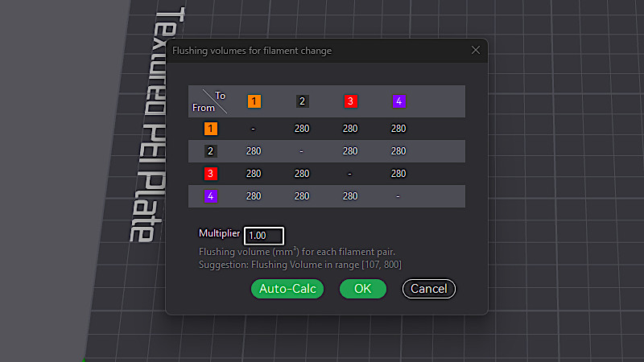644x362 pixels.
Task: Edit flushing volume from filament 4 to 3
Action: (x=350, y=196)
